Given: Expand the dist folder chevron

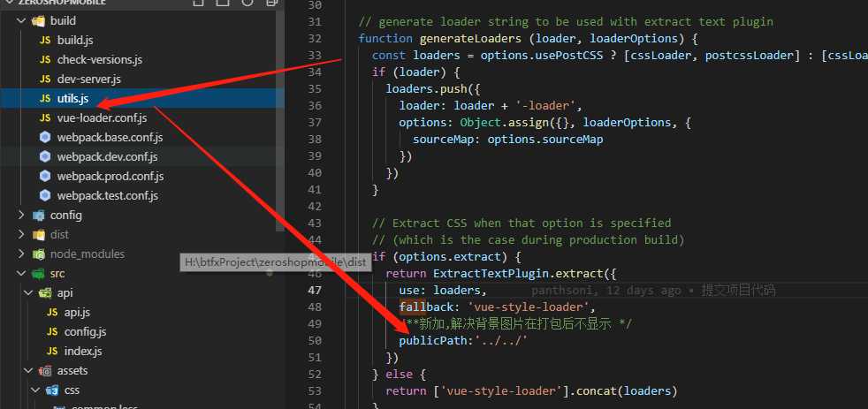Looking at the screenshot, I should [21, 235].
